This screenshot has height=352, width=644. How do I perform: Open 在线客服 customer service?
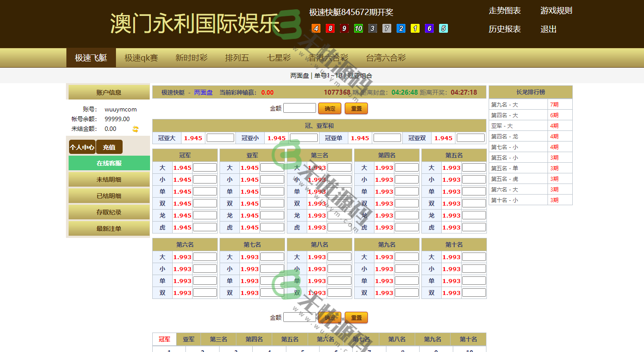(x=109, y=163)
